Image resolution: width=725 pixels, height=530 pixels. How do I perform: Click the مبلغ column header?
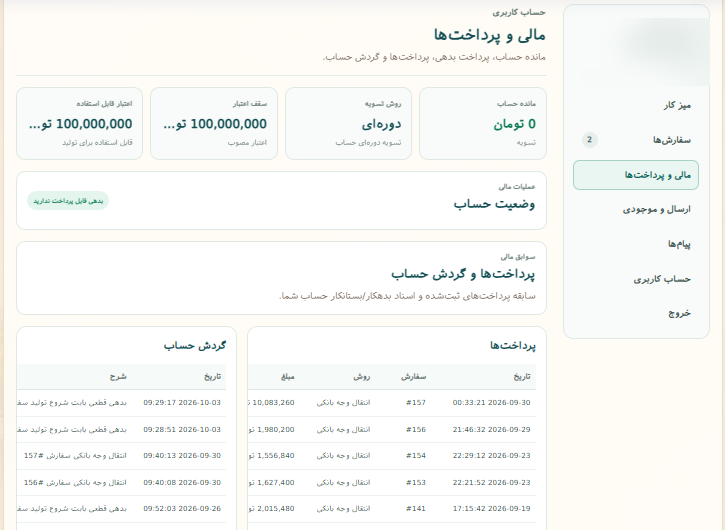coord(288,376)
